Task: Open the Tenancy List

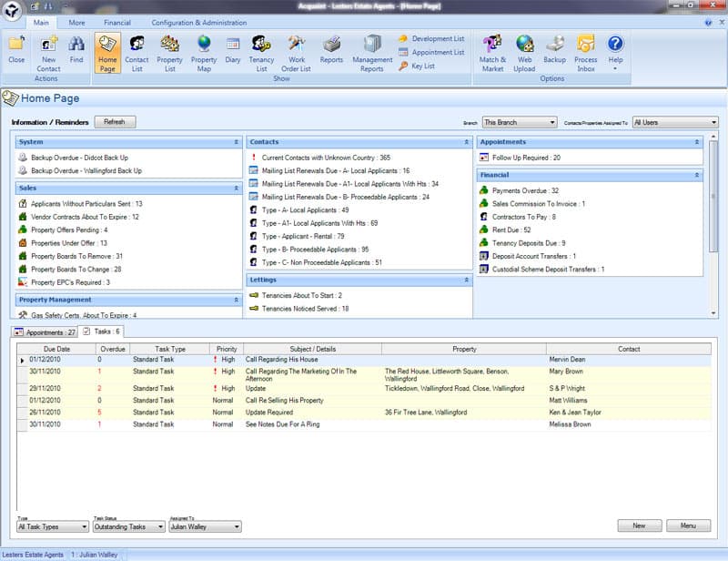Action: pyautogui.click(x=262, y=50)
